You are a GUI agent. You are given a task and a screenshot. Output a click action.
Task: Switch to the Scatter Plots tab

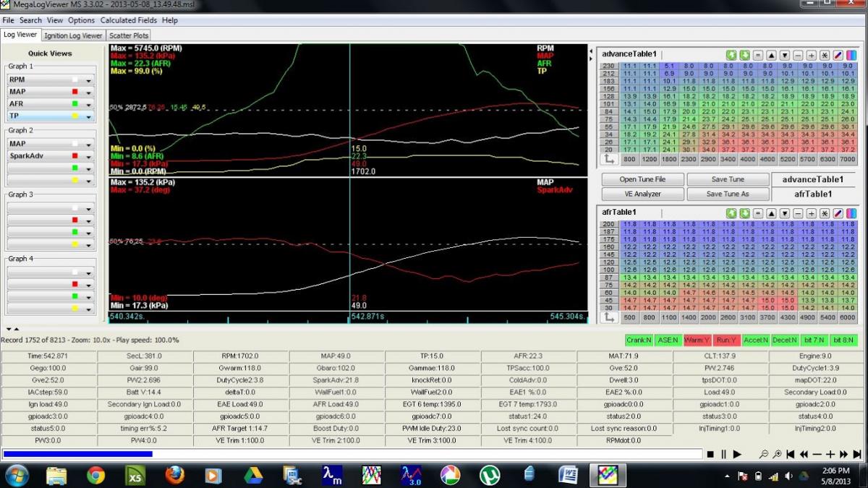tap(129, 35)
